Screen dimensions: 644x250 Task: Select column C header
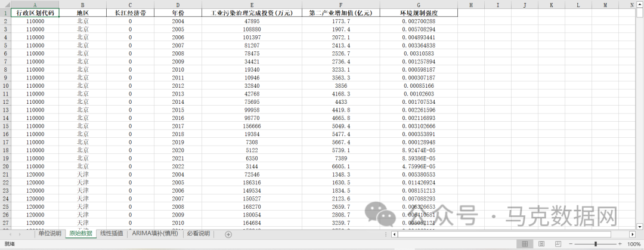(x=130, y=5)
